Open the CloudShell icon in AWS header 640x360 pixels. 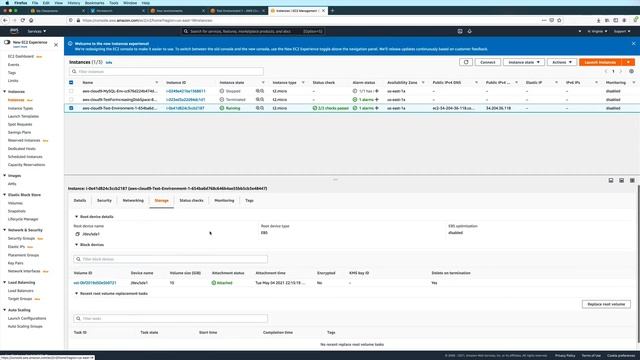[x=460, y=31]
